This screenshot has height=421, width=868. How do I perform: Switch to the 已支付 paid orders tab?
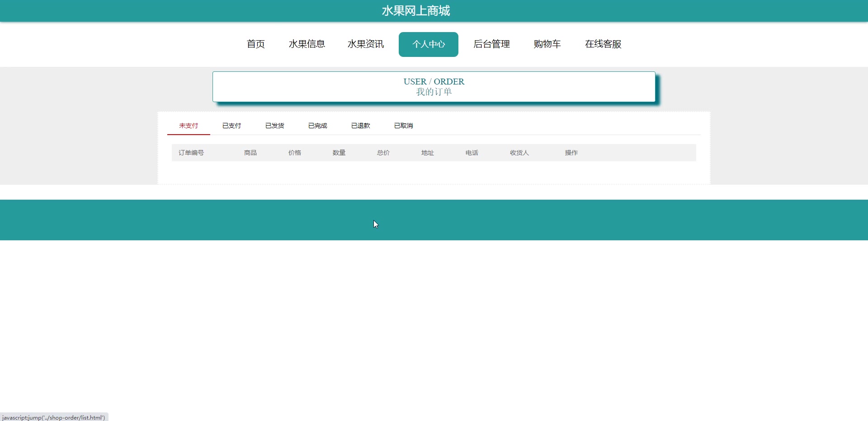coord(231,126)
